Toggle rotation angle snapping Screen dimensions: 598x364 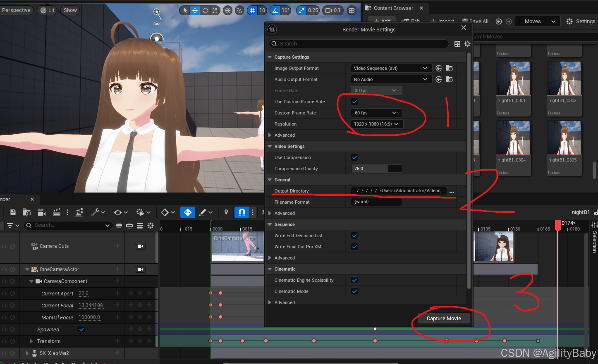pos(275,10)
